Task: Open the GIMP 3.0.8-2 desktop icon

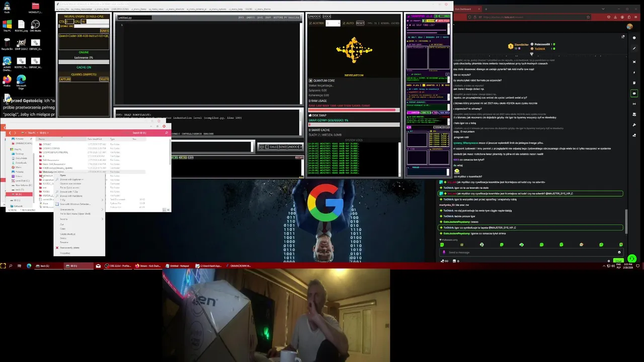Action: pyautogui.click(x=21, y=45)
